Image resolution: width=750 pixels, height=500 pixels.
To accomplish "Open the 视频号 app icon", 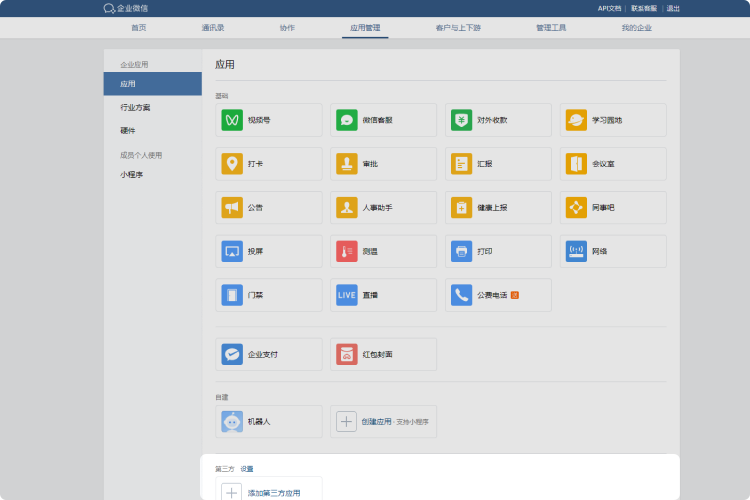I will coord(232,120).
